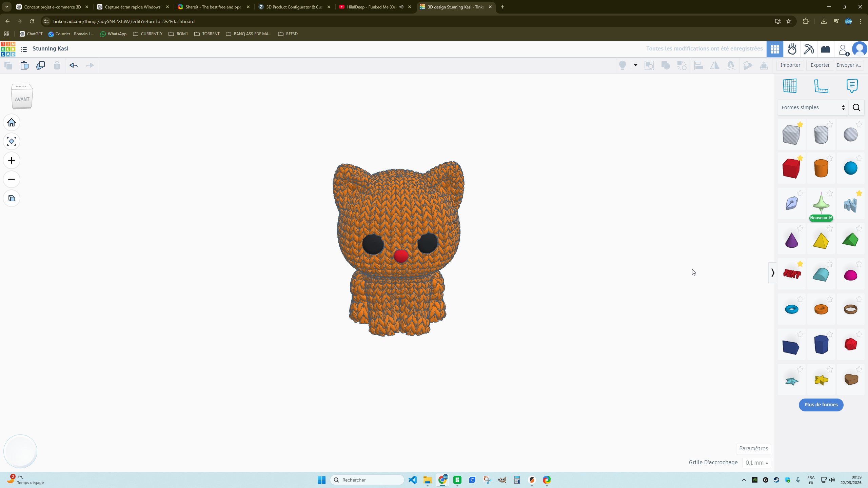
Task: Toggle favorite star on the blue sphere shape
Action: pos(859,158)
